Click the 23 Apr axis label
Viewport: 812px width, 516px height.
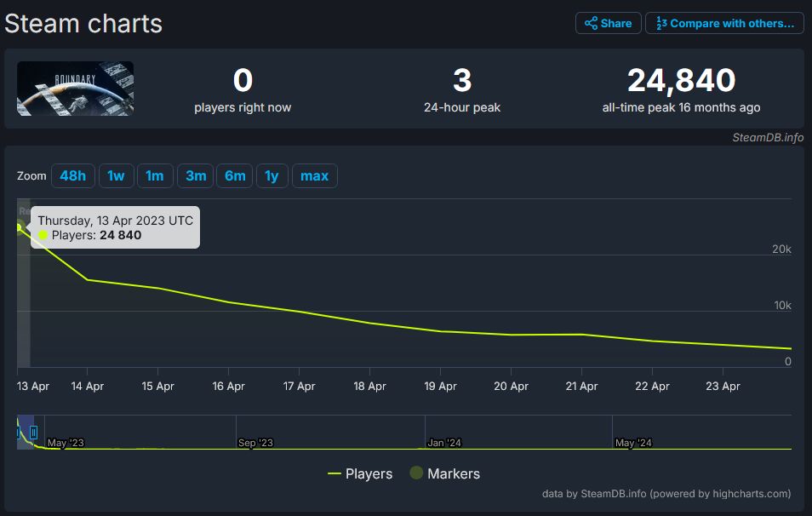coord(723,386)
